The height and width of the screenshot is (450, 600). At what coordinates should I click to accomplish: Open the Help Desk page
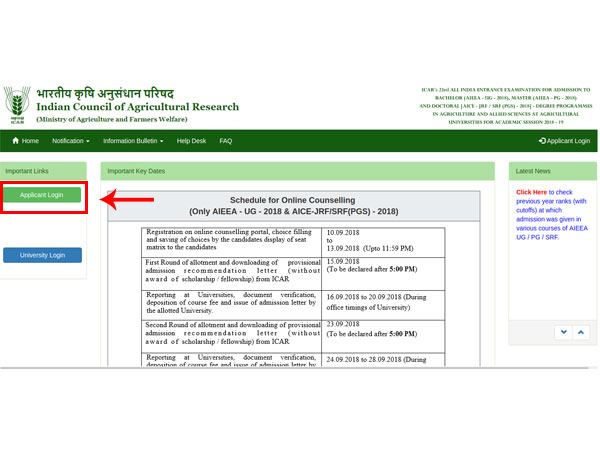point(191,141)
